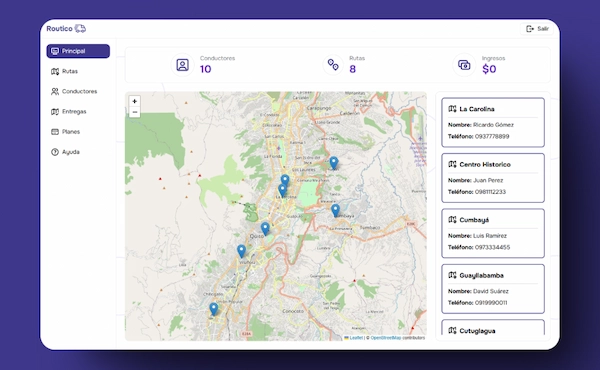The height and width of the screenshot is (370, 600).
Task: Click the Entregas map icon in sidebar
Action: point(55,112)
